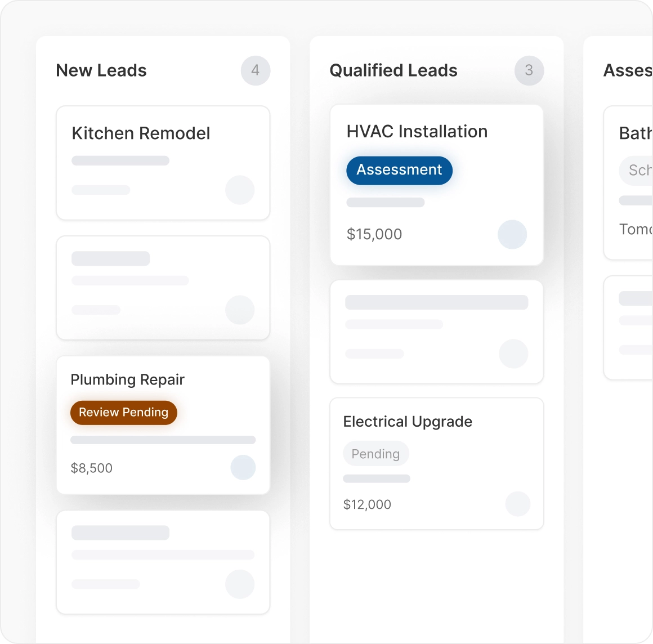This screenshot has width=653, height=644.
Task: Click the avatar on Kitchen Remodel card
Action: click(240, 190)
